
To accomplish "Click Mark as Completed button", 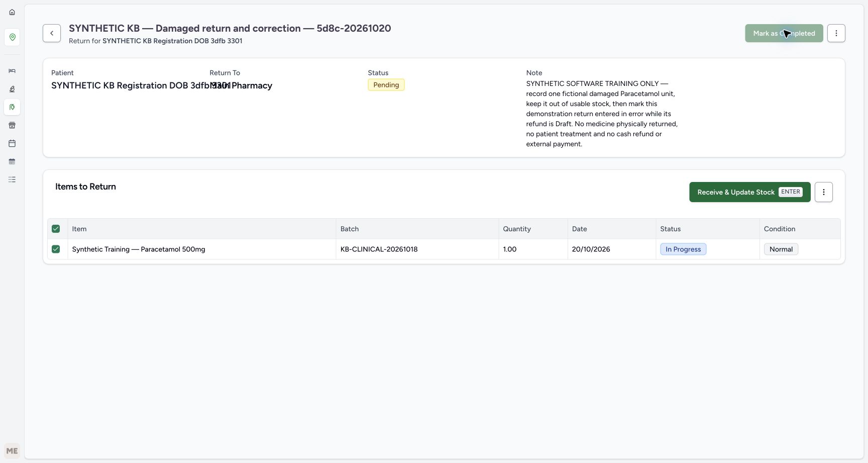I will [784, 33].
